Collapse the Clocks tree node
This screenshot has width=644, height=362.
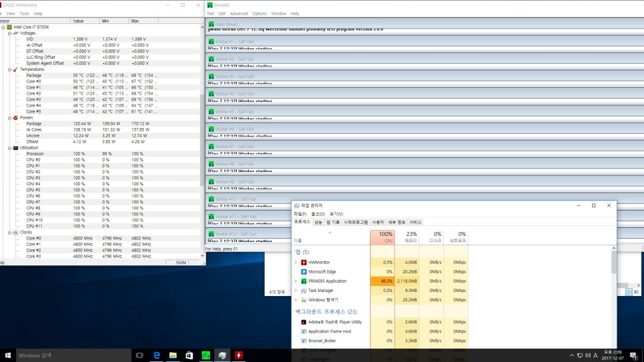pos(9,233)
